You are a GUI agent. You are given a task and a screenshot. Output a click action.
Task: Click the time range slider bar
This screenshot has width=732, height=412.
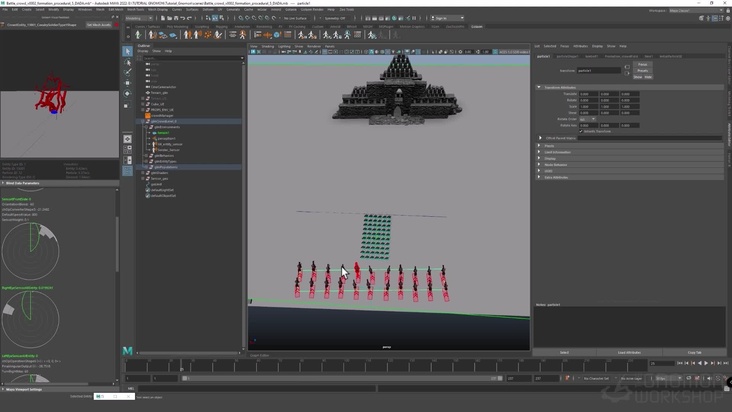tap(342, 378)
